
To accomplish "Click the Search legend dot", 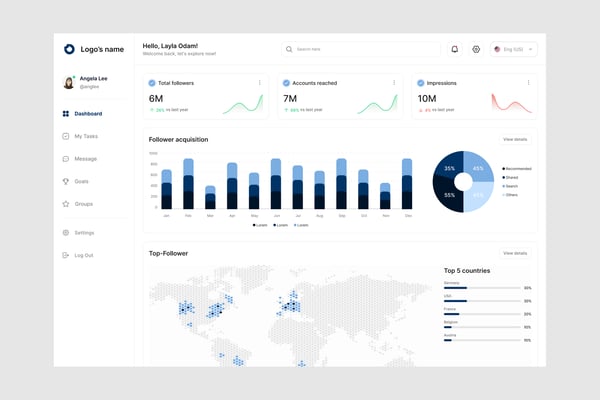I will tap(504, 186).
